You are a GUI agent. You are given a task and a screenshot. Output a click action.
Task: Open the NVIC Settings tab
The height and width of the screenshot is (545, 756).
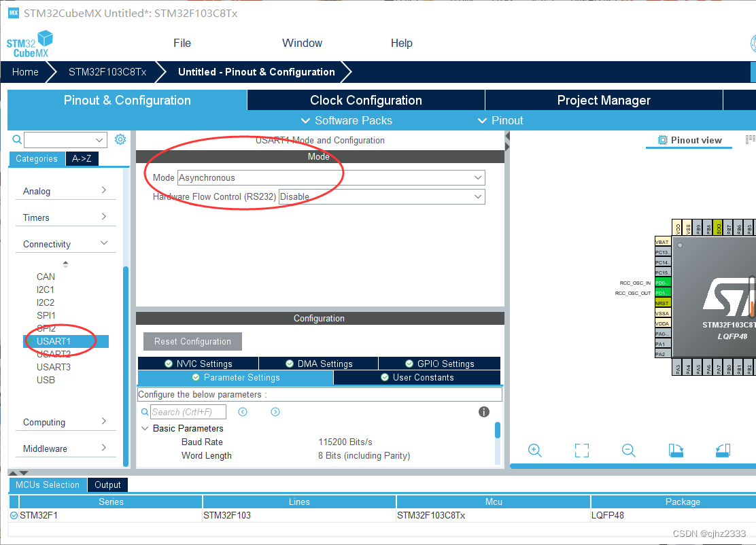pyautogui.click(x=198, y=364)
